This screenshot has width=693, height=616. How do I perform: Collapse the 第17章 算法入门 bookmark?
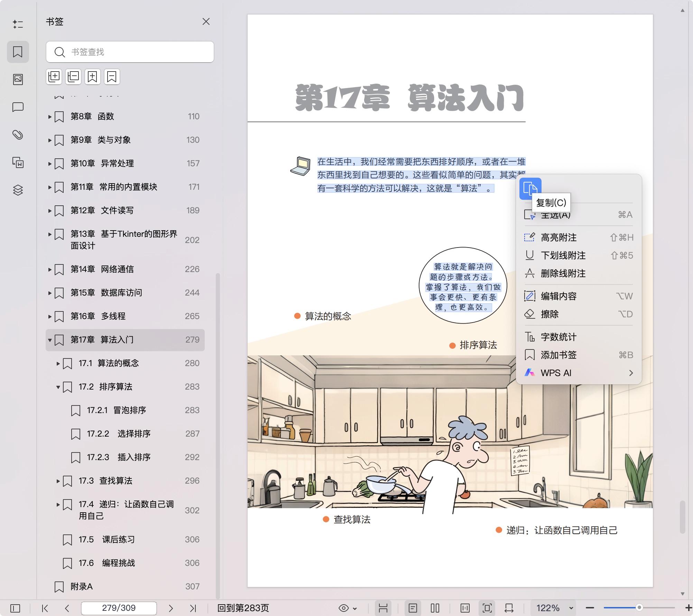click(49, 340)
